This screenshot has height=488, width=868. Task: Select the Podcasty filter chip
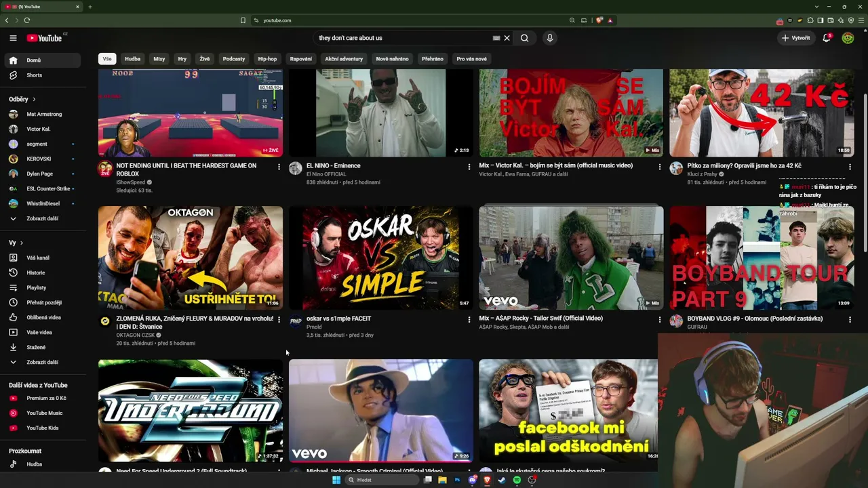click(234, 59)
